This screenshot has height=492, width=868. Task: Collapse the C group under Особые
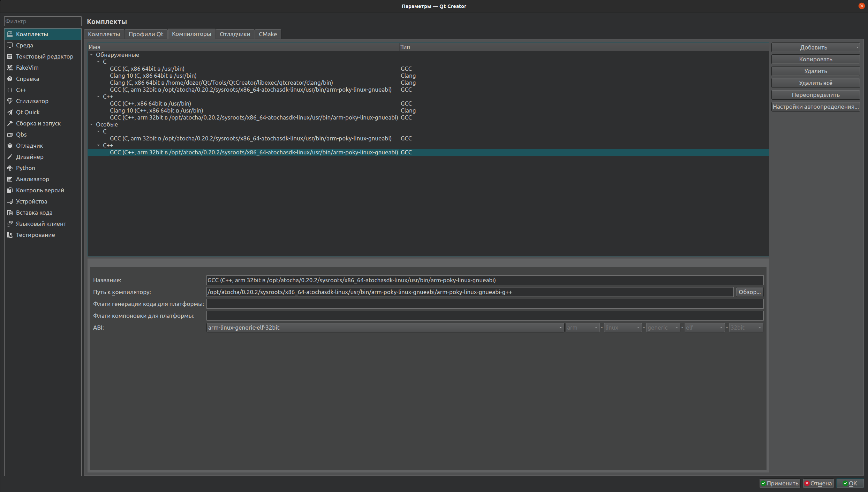98,131
